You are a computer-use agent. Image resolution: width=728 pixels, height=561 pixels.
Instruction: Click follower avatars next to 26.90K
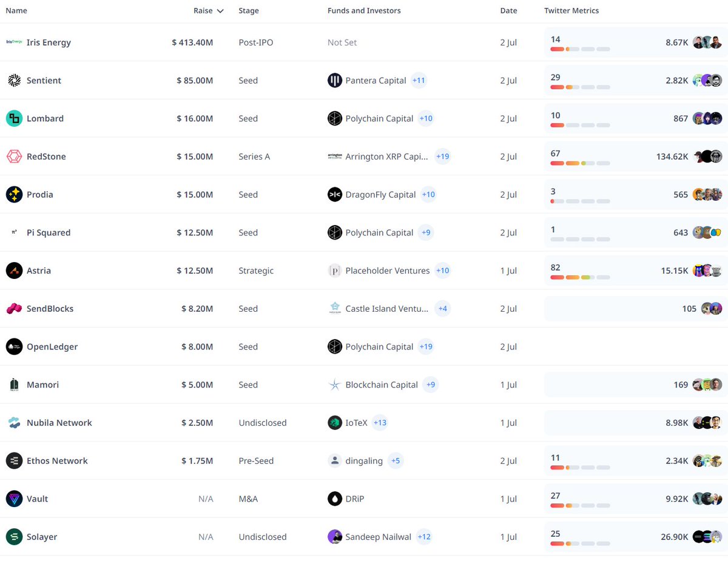[x=707, y=537]
